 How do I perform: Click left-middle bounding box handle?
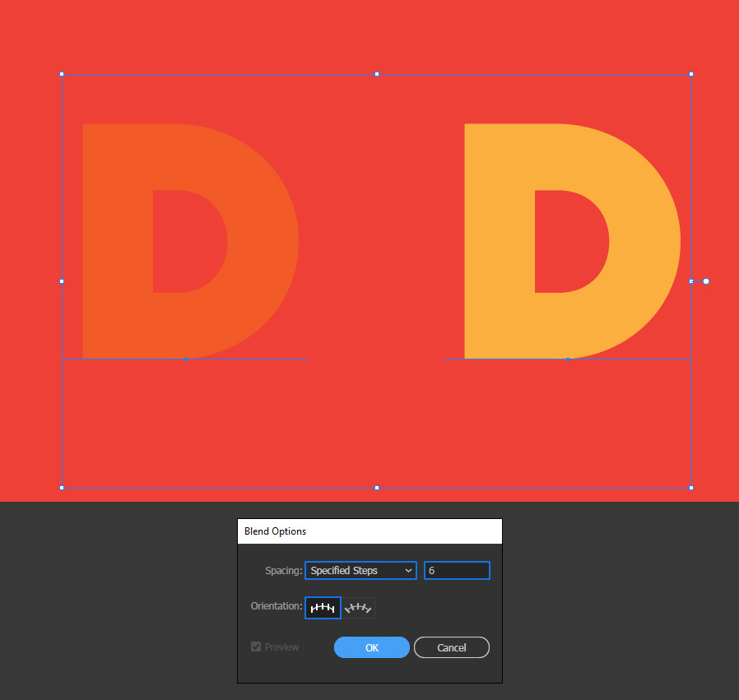tap(62, 281)
